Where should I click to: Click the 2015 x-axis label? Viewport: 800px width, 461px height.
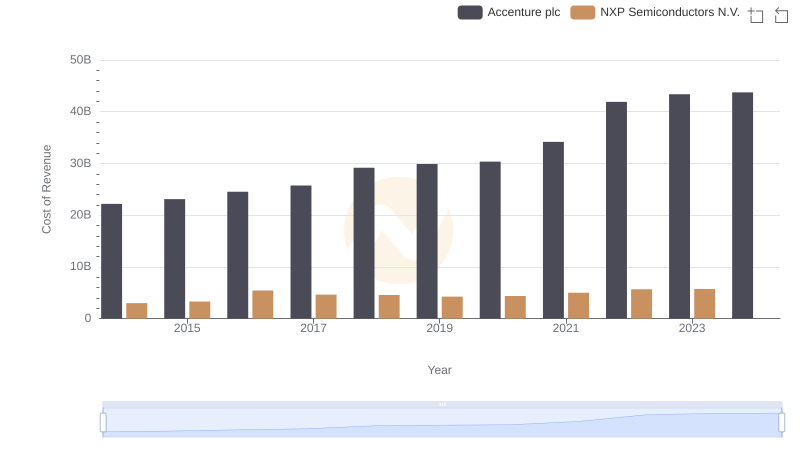coord(187,328)
